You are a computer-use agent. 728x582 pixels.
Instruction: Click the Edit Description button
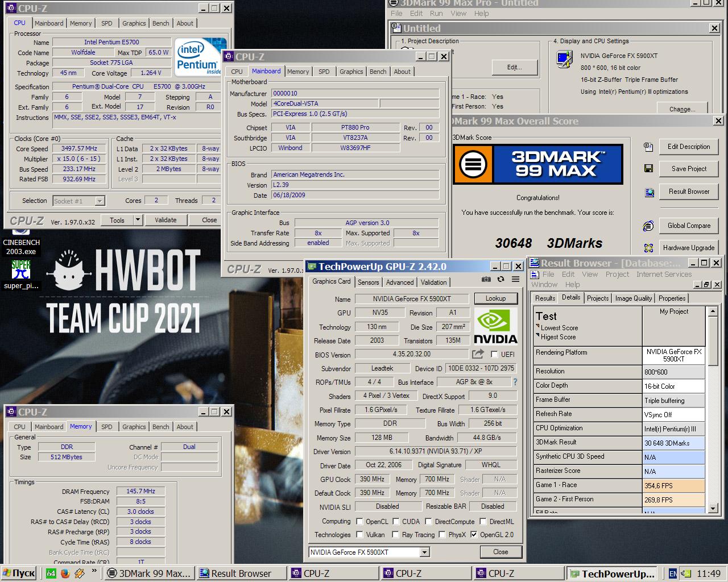pyautogui.click(x=689, y=147)
